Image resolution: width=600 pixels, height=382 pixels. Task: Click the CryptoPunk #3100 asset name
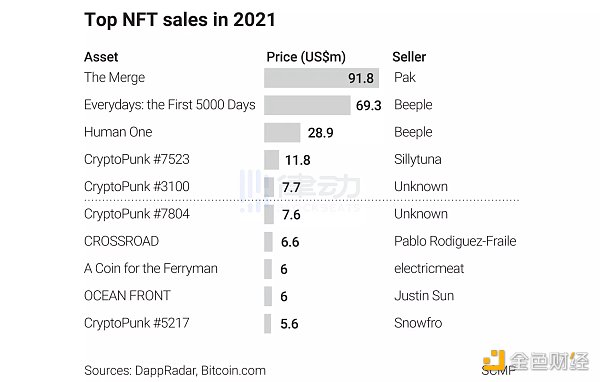137,186
